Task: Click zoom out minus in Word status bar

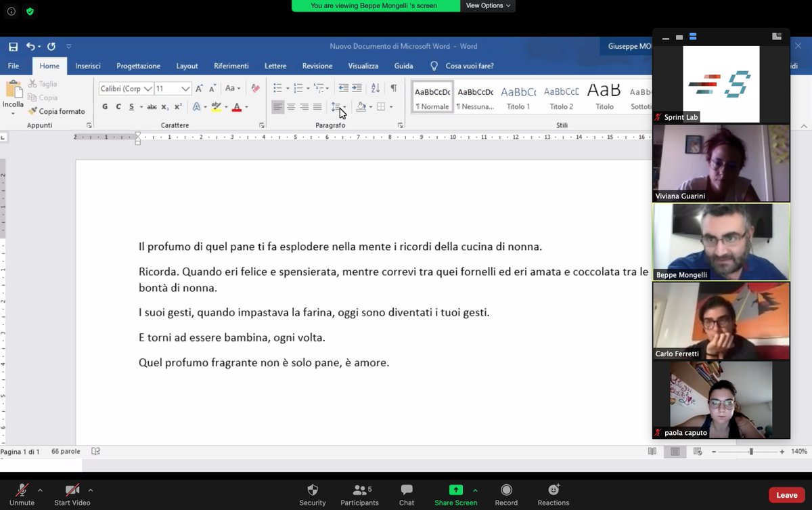Action: pos(714,452)
